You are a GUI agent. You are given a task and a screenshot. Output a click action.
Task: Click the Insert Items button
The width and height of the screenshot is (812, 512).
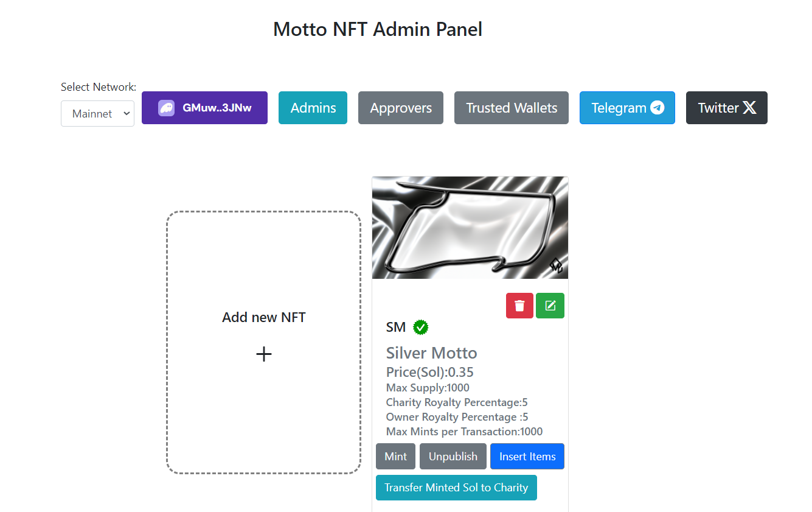point(527,457)
